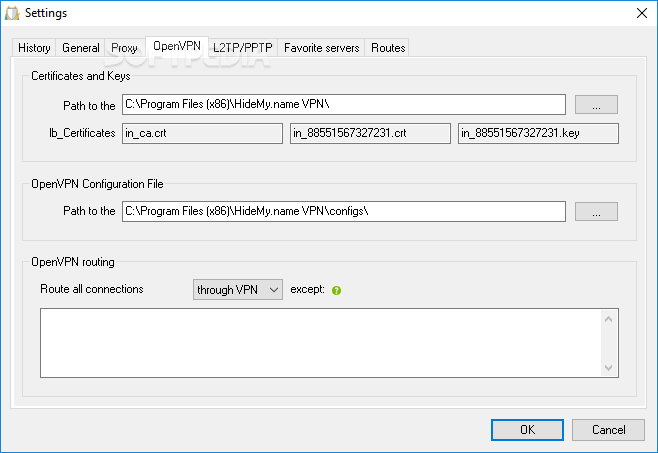658x453 pixels.
Task: Click the green help icon next to except
Action: pyautogui.click(x=336, y=290)
